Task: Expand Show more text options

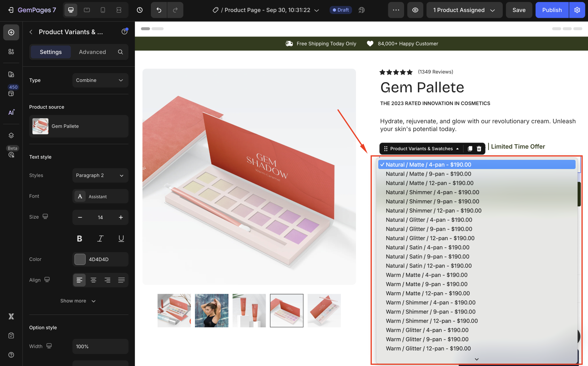Action: pos(78,301)
